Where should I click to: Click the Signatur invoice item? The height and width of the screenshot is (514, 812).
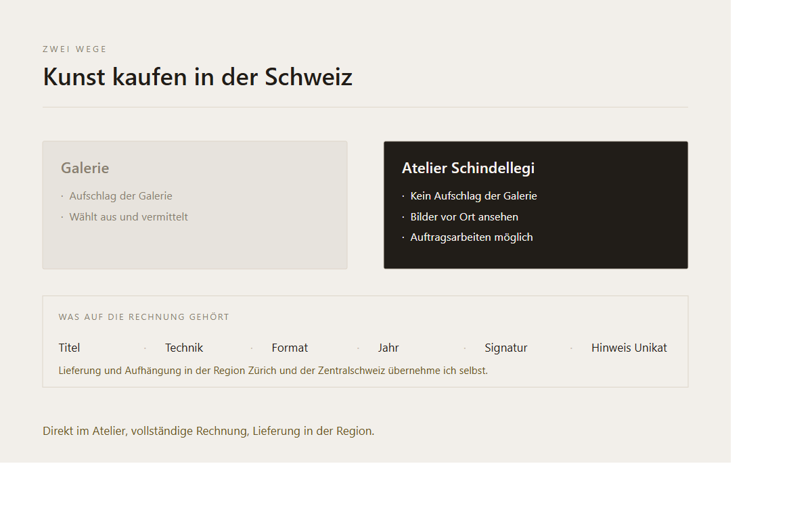[506, 348]
